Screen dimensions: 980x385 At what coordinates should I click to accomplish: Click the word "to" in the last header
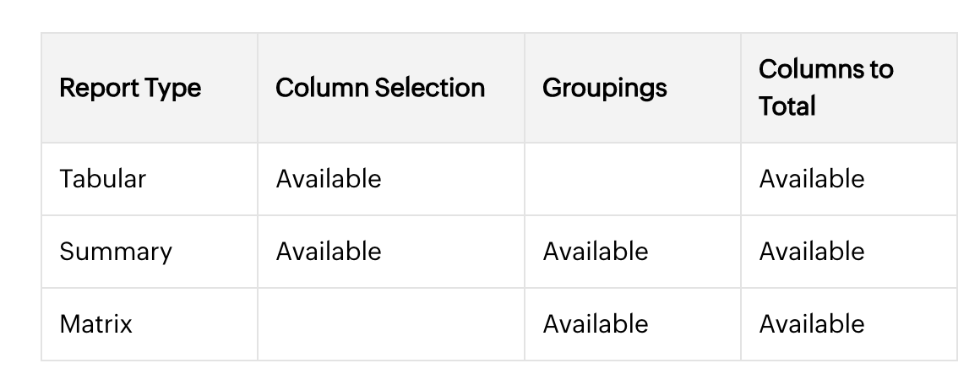(879, 69)
